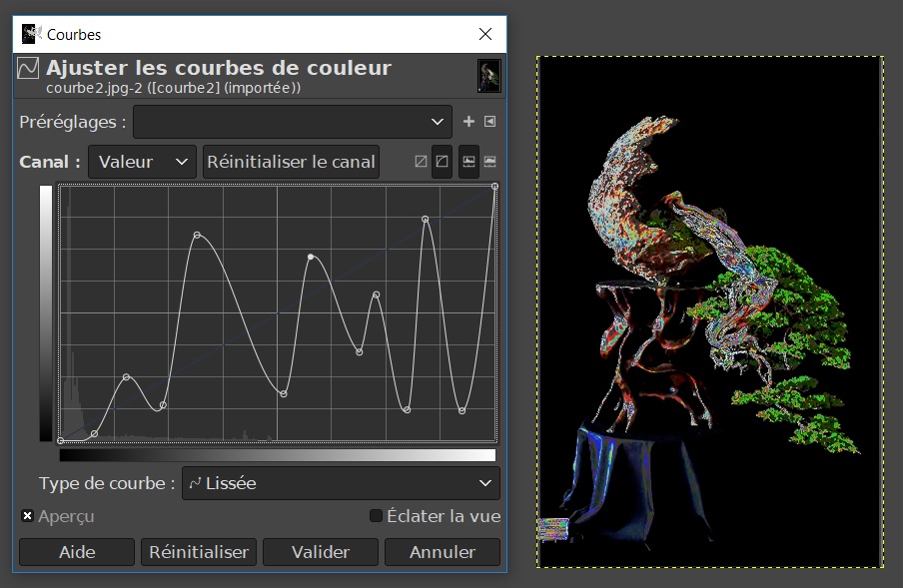Click the Aide button

pos(77,552)
